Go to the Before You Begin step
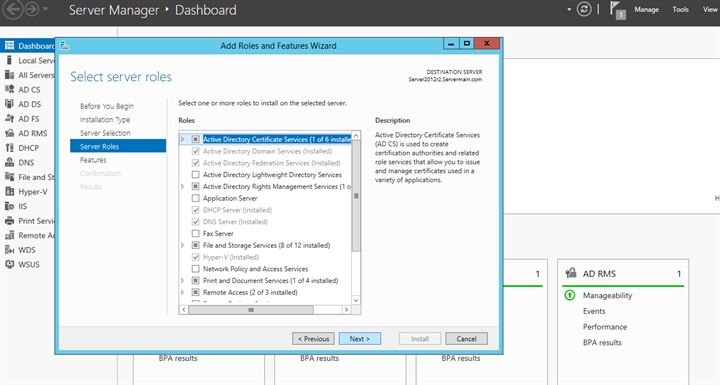720x385 pixels. coord(107,106)
